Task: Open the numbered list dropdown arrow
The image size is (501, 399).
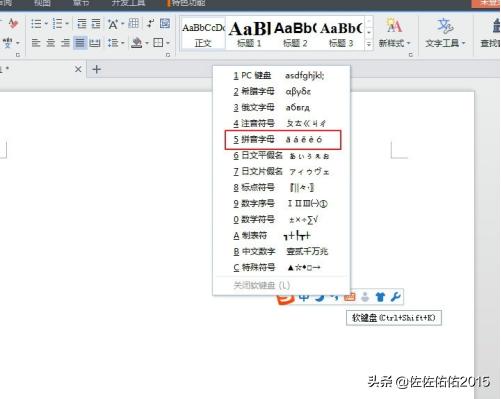Action: (67, 24)
